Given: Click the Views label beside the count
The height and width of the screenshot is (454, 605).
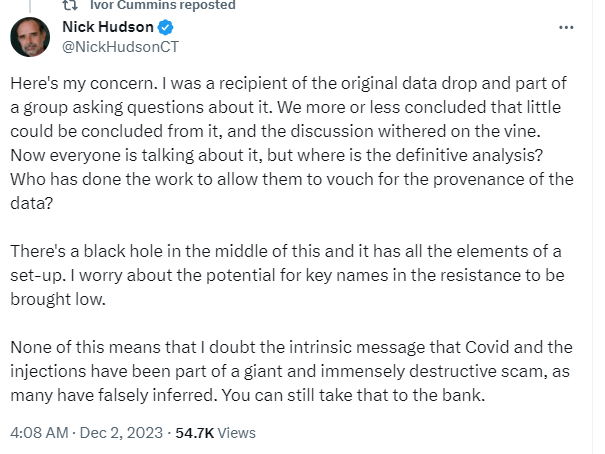Looking at the screenshot, I should click(x=237, y=433).
